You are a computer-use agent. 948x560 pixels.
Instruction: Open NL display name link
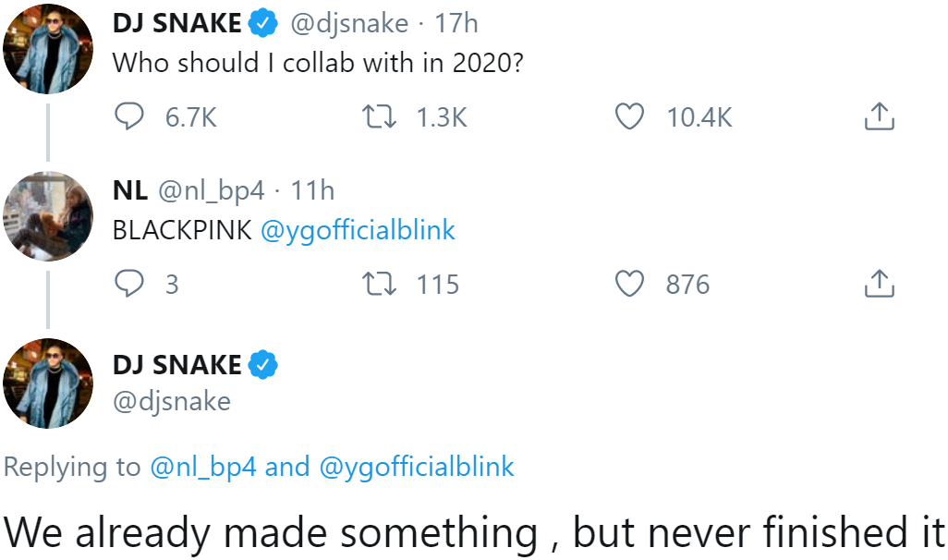pos(129,190)
